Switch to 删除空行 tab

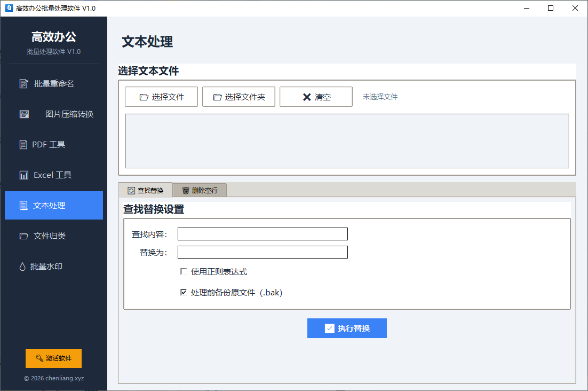pyautogui.click(x=200, y=190)
